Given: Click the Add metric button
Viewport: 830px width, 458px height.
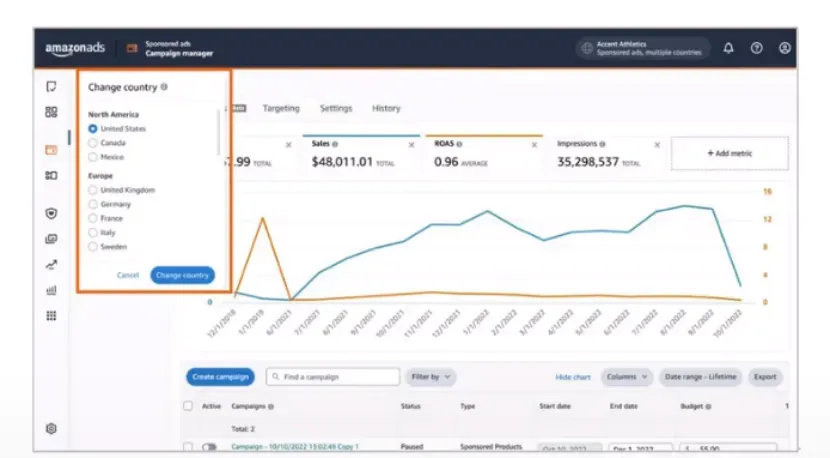Looking at the screenshot, I should (x=729, y=154).
